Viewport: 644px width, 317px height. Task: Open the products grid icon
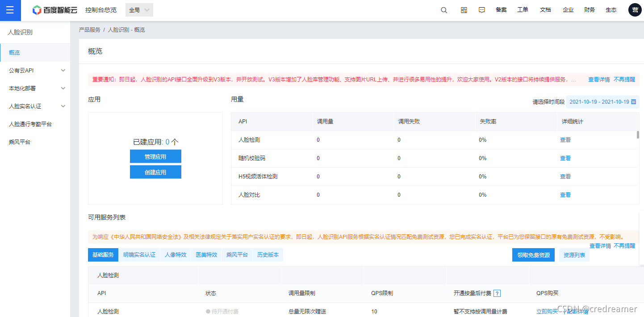[x=464, y=10]
